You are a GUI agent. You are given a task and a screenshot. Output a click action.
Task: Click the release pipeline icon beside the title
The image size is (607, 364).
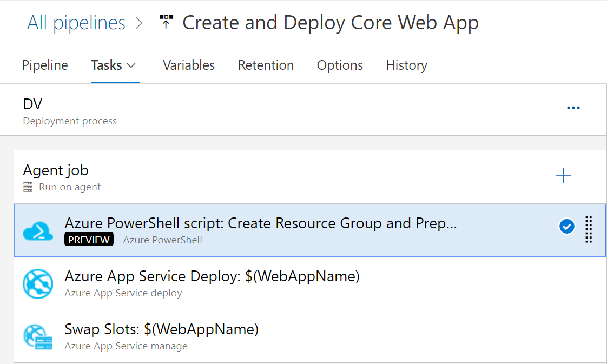166,22
